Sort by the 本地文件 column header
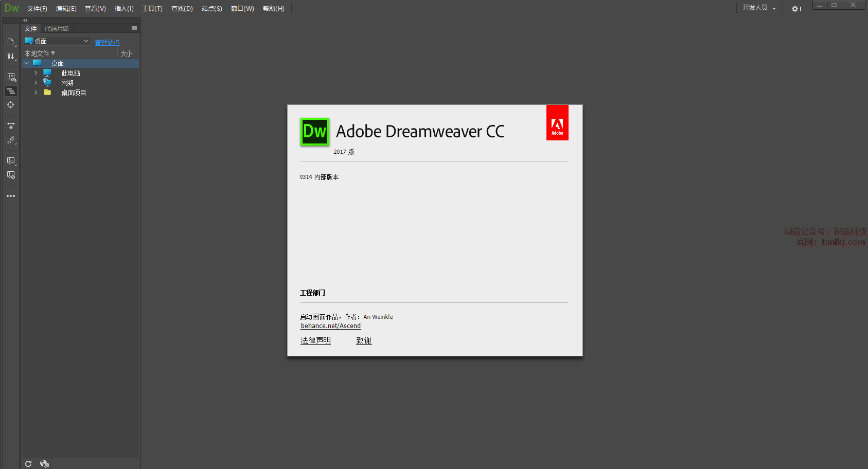The height and width of the screenshot is (469, 868). coord(40,53)
